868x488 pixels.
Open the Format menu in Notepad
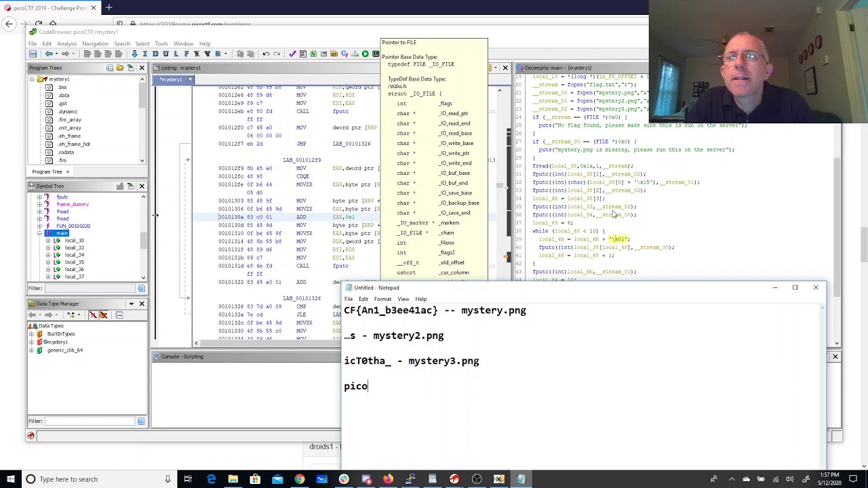(x=382, y=299)
